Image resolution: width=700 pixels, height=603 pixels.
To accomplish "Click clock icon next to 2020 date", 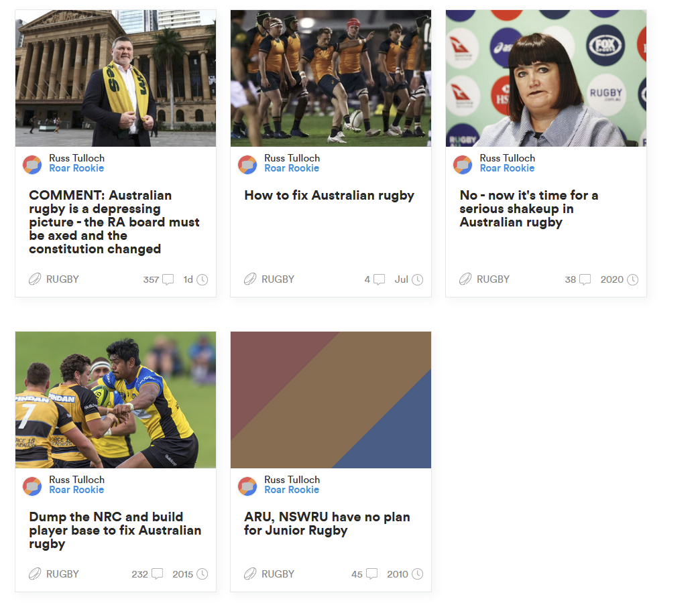I will tap(632, 279).
